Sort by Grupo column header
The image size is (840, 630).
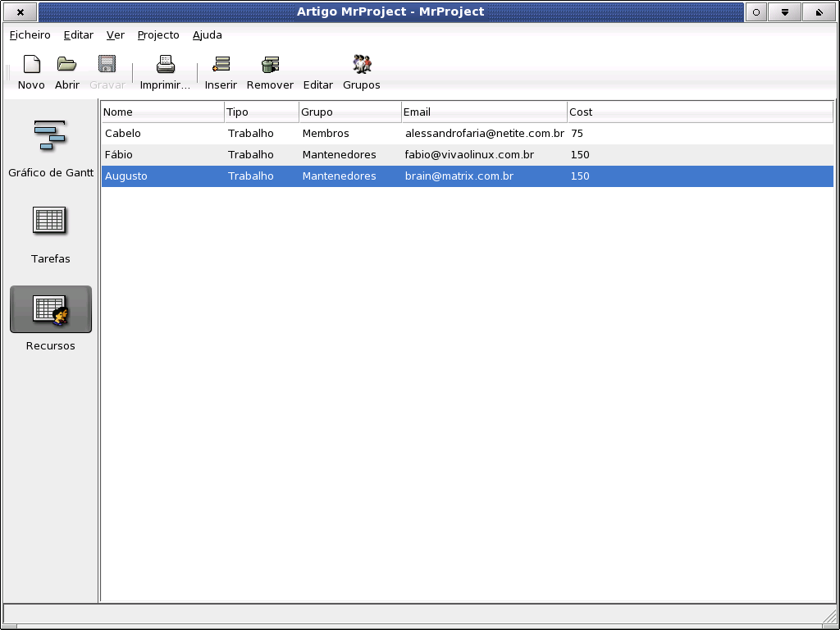tap(350, 112)
